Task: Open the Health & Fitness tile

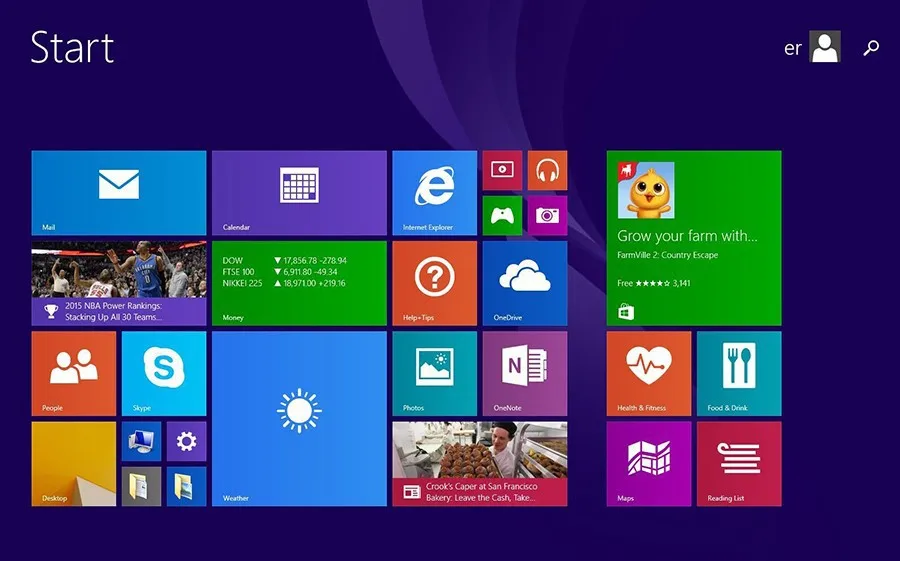Action: pyautogui.click(x=648, y=373)
